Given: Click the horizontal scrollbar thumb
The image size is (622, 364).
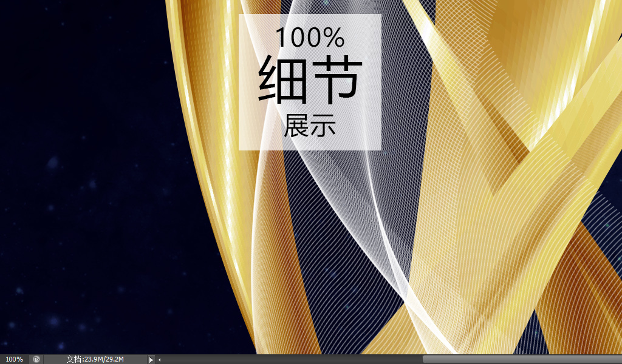Looking at the screenshot, I should 521,359.
